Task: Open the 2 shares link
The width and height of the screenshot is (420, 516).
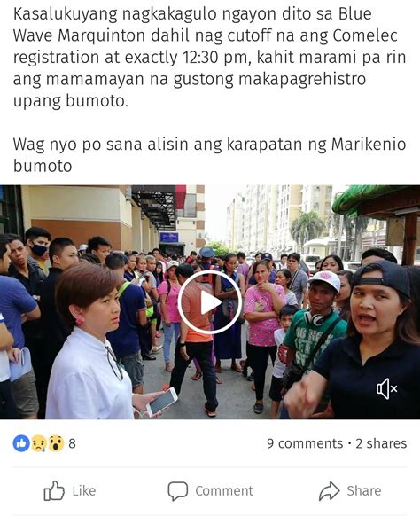Action: pyautogui.click(x=381, y=443)
